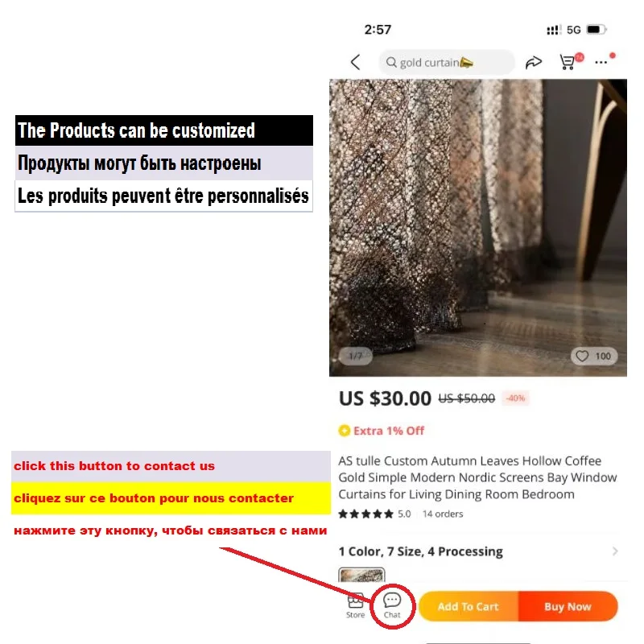Toggle the heart wishlist button showing 100

click(x=594, y=356)
